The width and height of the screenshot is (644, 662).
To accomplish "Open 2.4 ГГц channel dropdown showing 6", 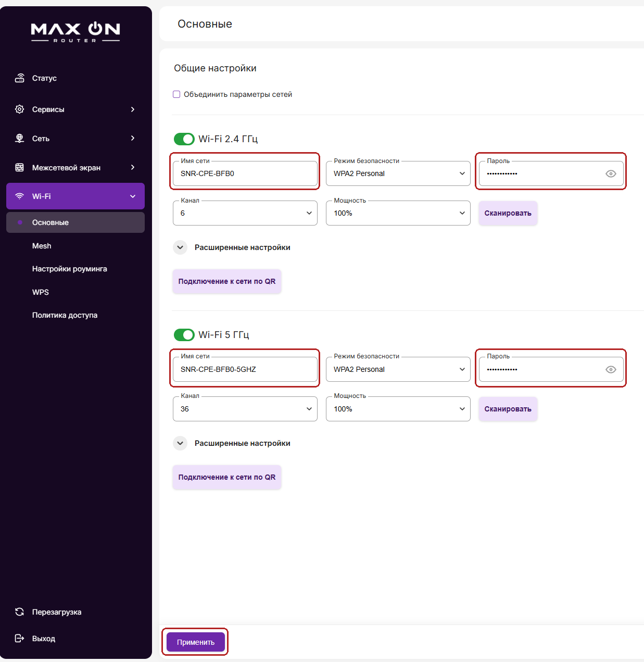I will click(245, 213).
